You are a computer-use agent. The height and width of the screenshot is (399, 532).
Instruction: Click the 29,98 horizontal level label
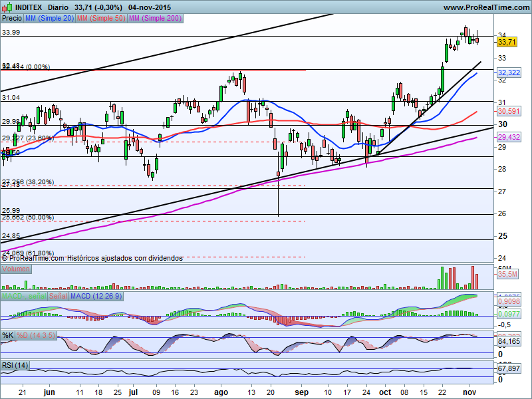pyautogui.click(x=11, y=122)
